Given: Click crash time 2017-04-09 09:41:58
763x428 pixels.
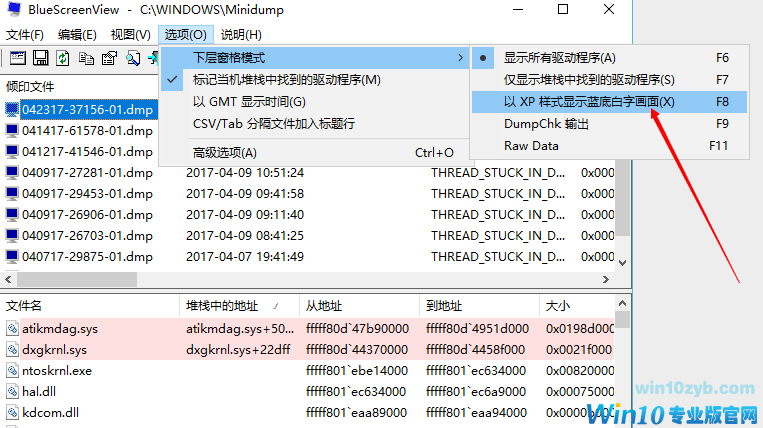Looking at the screenshot, I should click(245, 194).
